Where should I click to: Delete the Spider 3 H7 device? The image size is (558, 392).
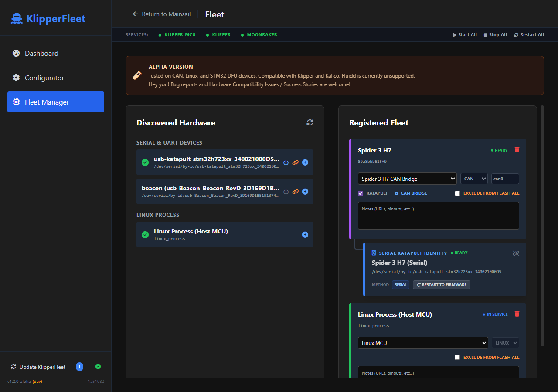pyautogui.click(x=517, y=150)
